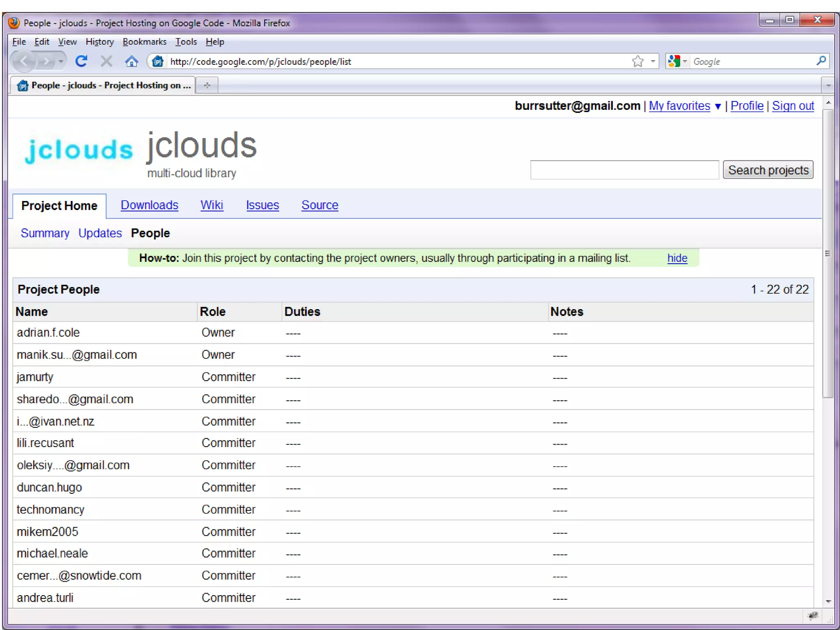Click the hide link in How-to banner

tap(677, 258)
